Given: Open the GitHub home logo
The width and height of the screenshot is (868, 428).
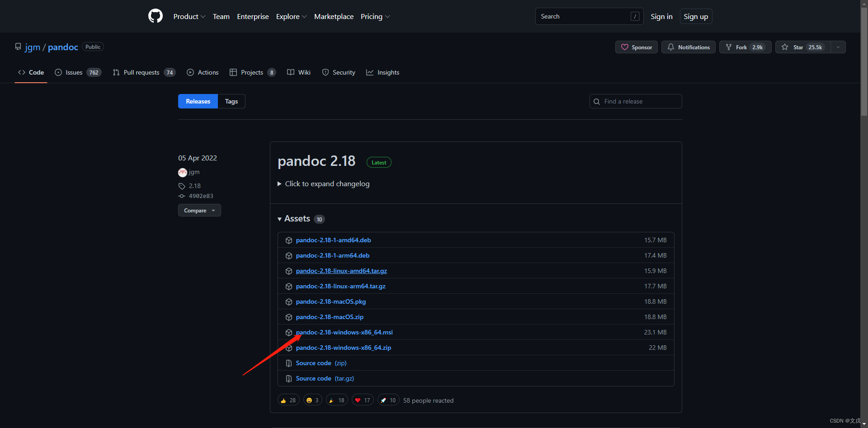Looking at the screenshot, I should [x=156, y=16].
